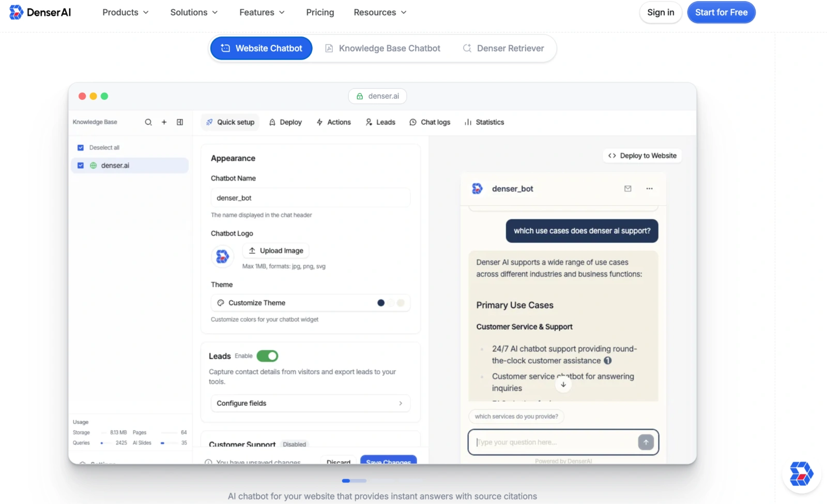827x504 pixels.
Task: Click the DenserAI logo in header
Action: 40,12
